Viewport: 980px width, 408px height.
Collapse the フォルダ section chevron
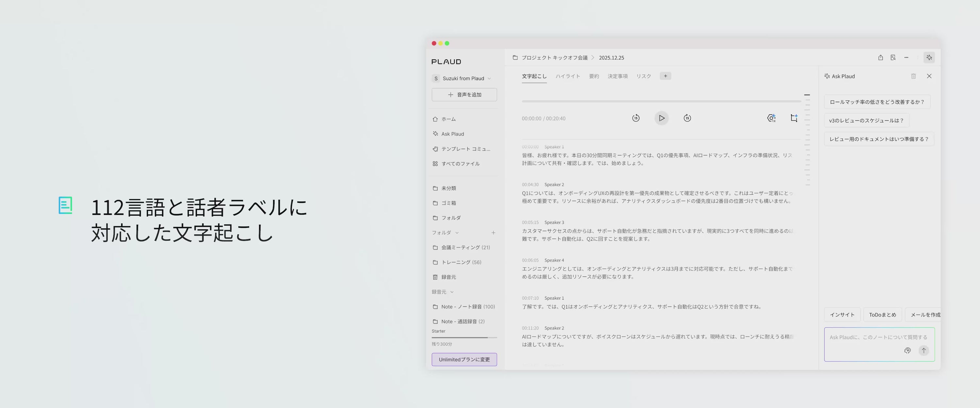pyautogui.click(x=457, y=233)
